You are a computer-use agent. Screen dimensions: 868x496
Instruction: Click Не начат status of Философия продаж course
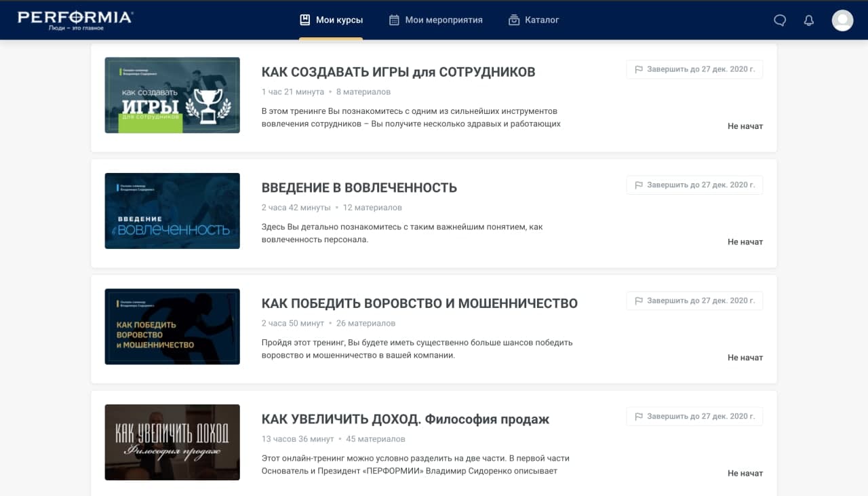point(745,474)
